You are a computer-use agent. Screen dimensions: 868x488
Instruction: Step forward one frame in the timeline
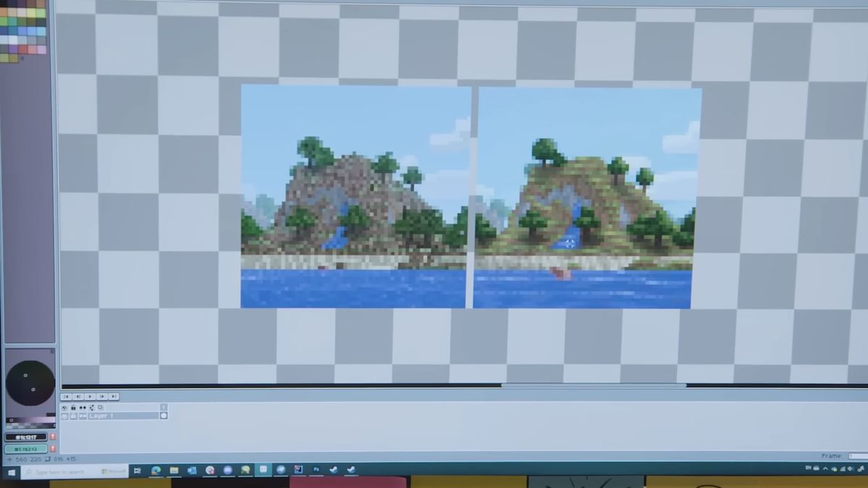coord(101,396)
